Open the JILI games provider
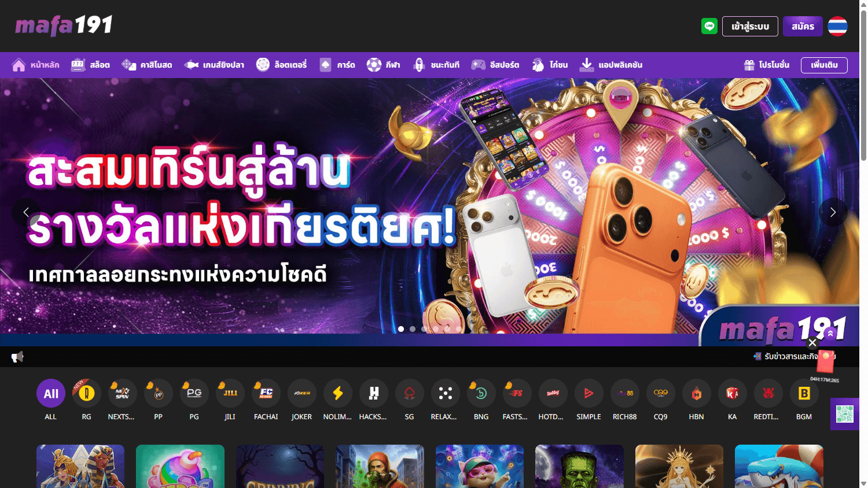Image resolution: width=868 pixels, height=488 pixels. click(x=230, y=393)
